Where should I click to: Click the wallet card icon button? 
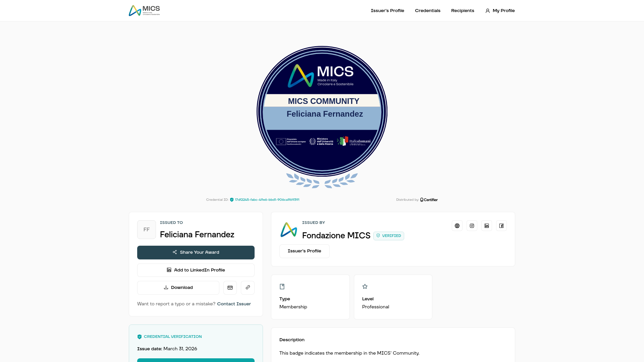click(x=230, y=288)
